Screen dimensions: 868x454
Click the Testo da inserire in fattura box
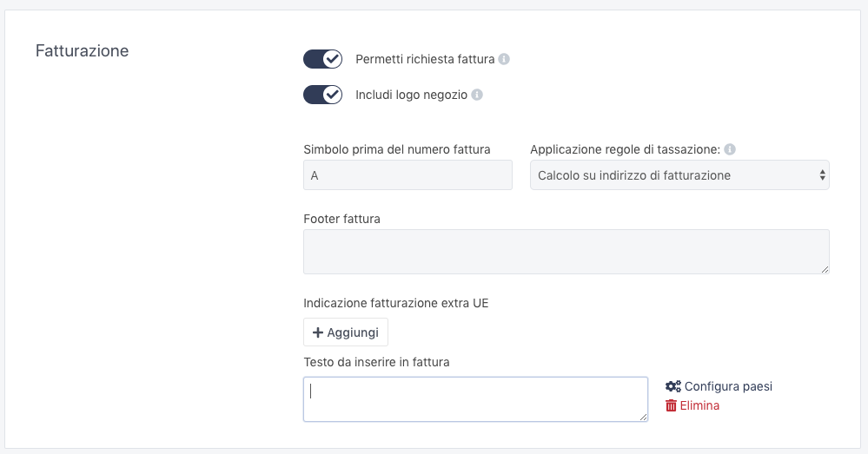pos(475,399)
